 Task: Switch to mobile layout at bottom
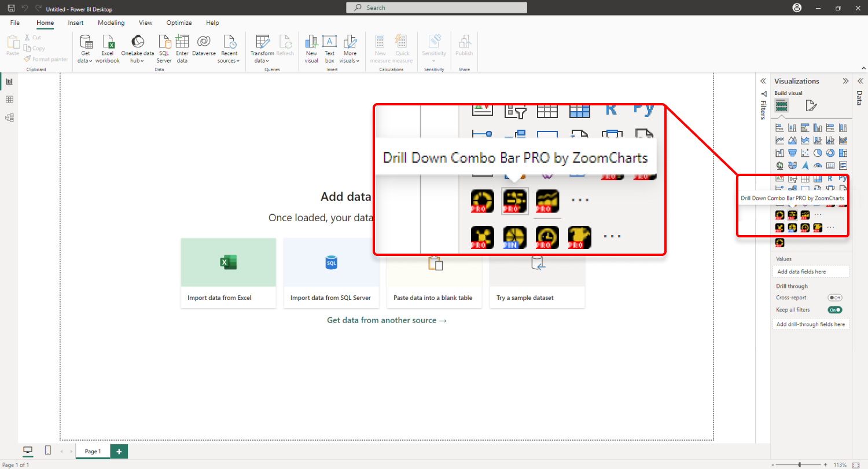[x=48, y=450]
